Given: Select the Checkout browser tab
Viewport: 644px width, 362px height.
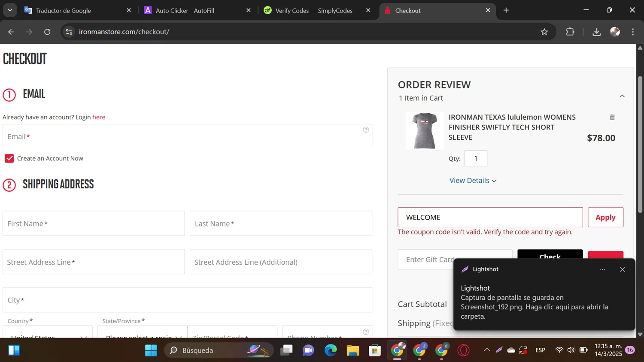Looking at the screenshot, I should (x=437, y=10).
